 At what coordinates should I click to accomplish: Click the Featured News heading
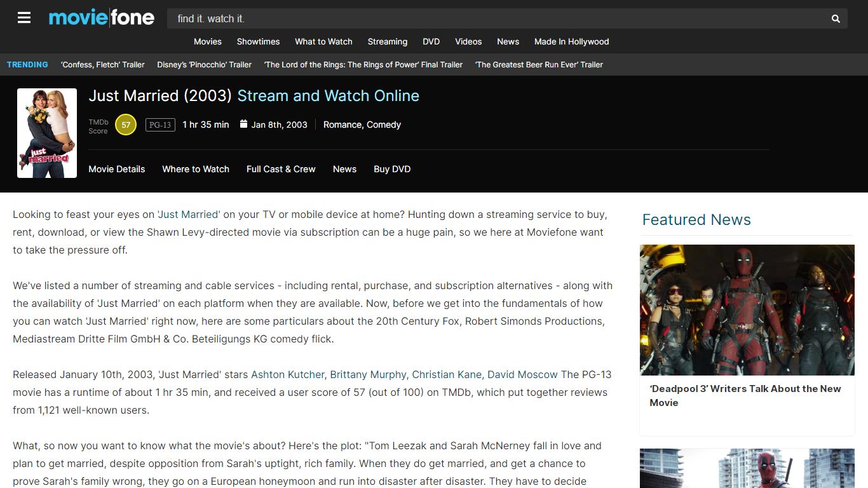point(696,220)
